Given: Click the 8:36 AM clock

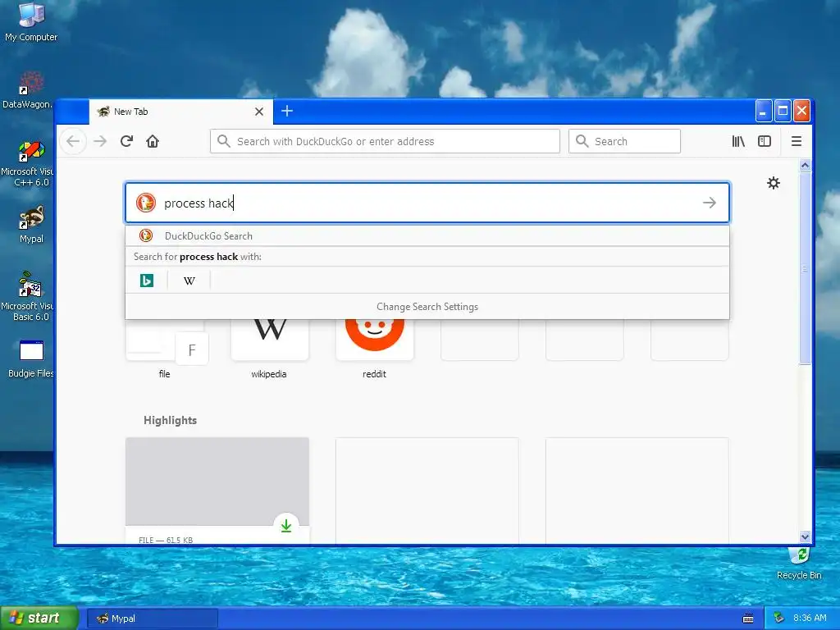Looking at the screenshot, I should [x=810, y=619].
